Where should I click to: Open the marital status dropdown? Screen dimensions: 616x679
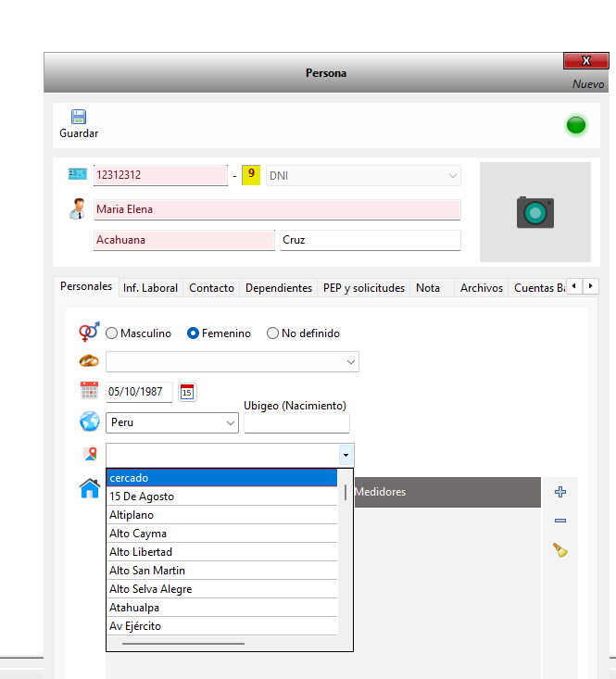point(233,361)
